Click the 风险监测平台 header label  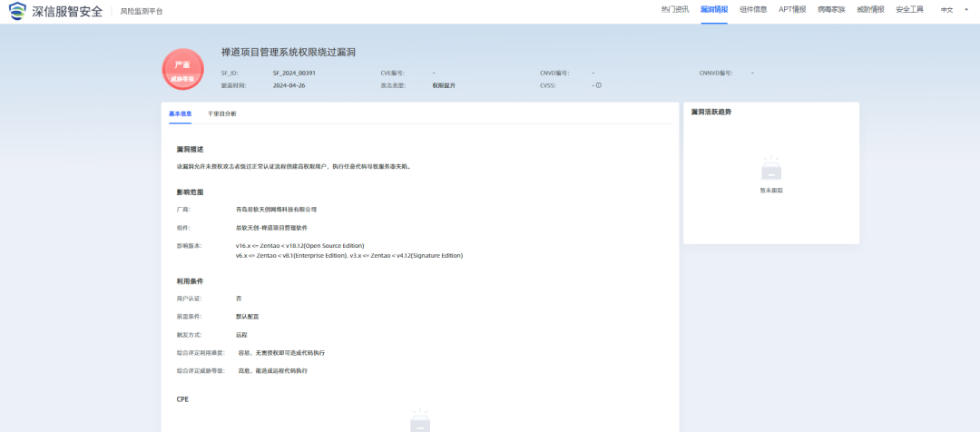click(142, 11)
